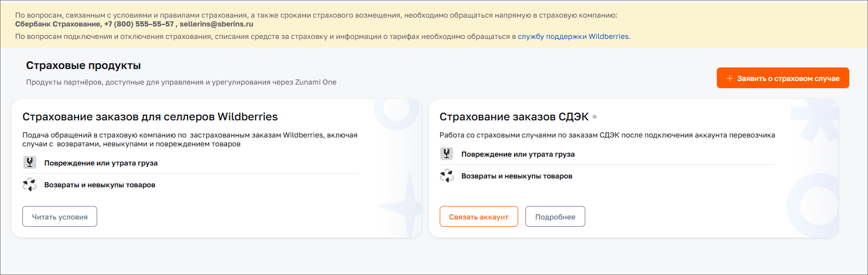Follow 'службу поддержки Wildberries' link
The image size is (868, 275).
pos(573,36)
